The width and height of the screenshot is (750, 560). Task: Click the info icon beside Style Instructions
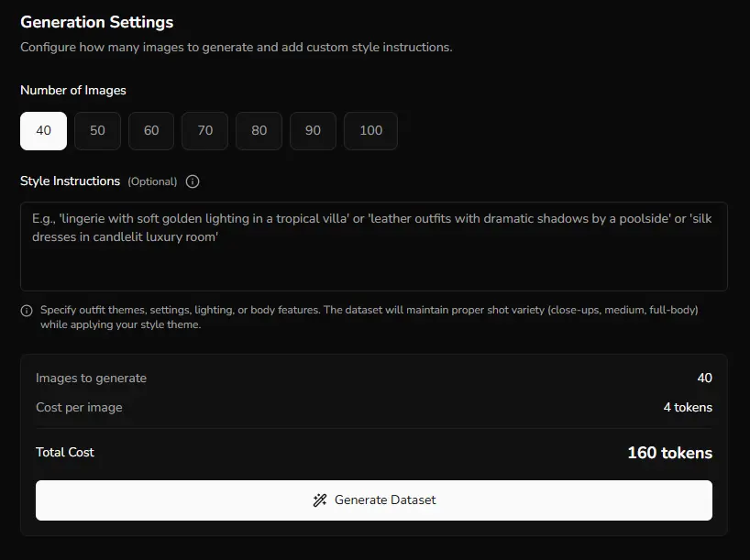(x=193, y=181)
